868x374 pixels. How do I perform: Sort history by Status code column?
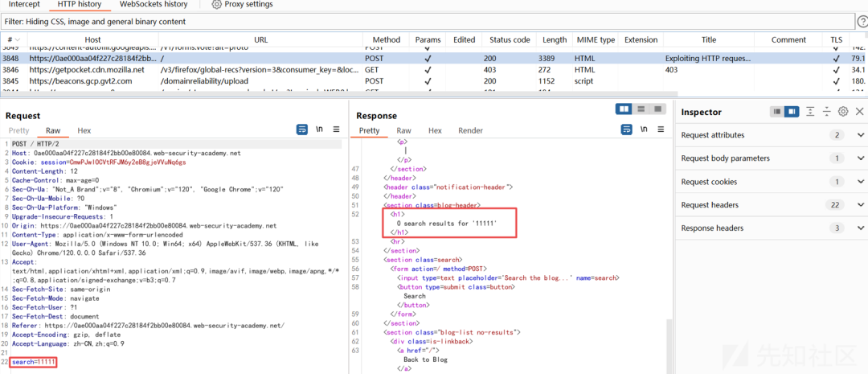(x=510, y=40)
